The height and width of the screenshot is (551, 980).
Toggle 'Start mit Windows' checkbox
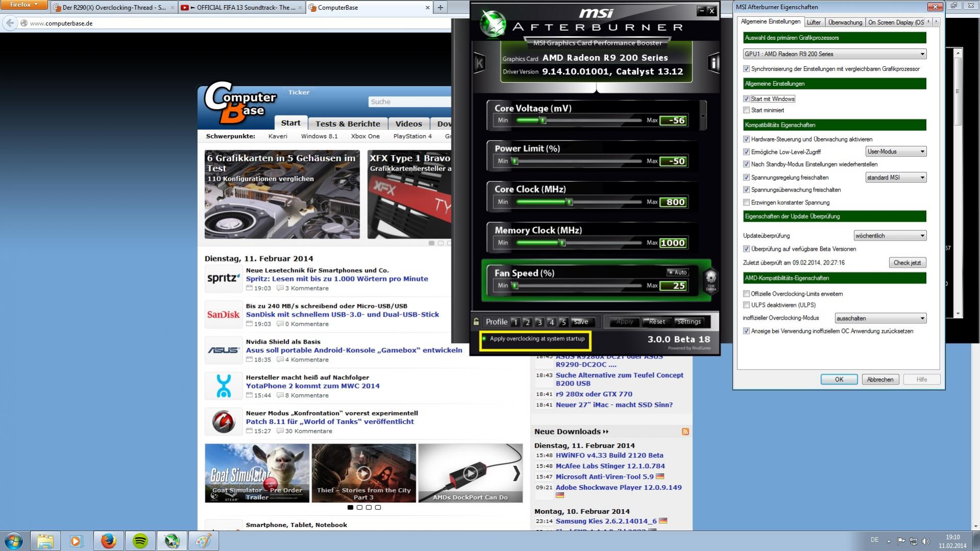(746, 99)
